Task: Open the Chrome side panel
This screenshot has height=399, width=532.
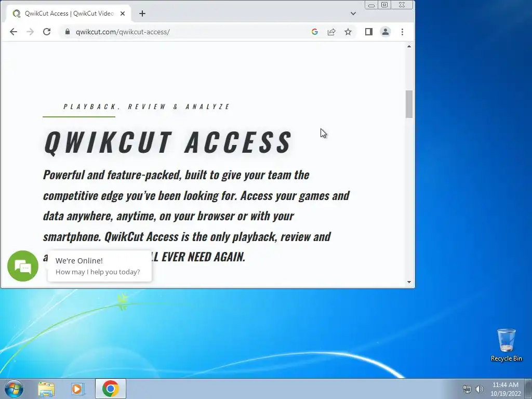Action: 369,32
